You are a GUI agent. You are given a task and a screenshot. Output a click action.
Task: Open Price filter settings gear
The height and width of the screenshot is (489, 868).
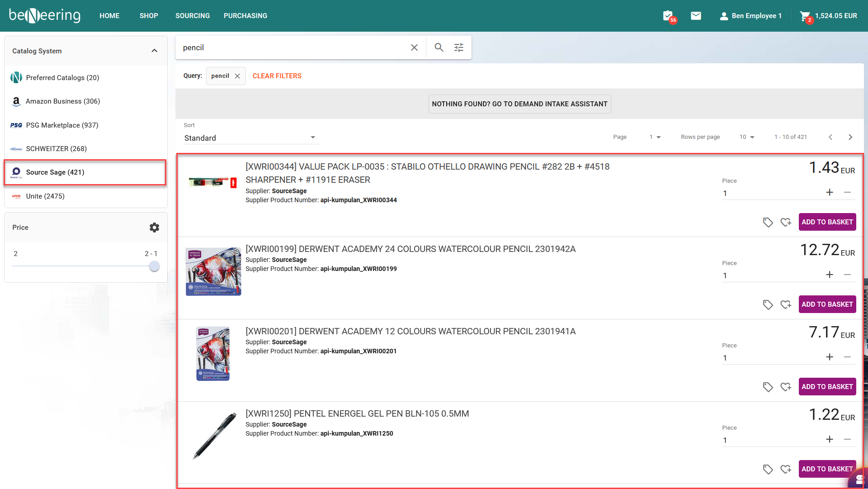tap(154, 228)
